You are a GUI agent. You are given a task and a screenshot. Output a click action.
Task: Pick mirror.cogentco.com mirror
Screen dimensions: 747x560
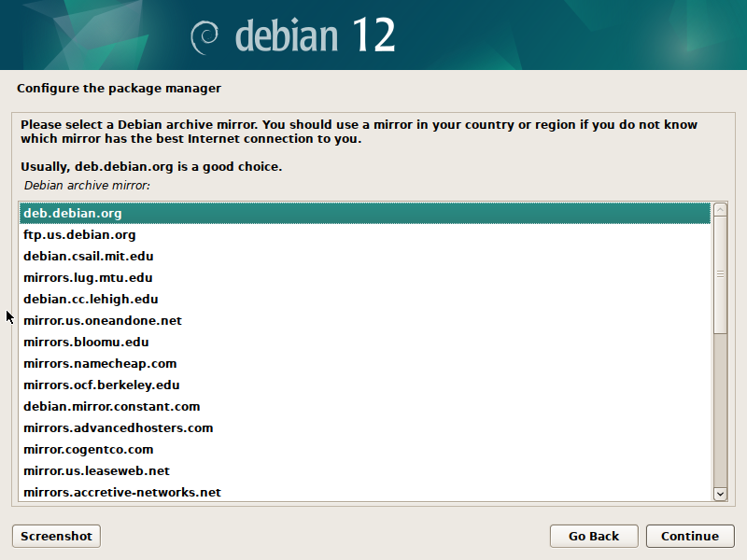pos(365,449)
